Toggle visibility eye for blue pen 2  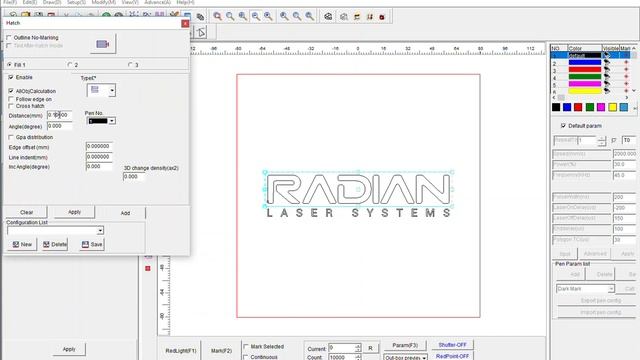click(x=607, y=63)
